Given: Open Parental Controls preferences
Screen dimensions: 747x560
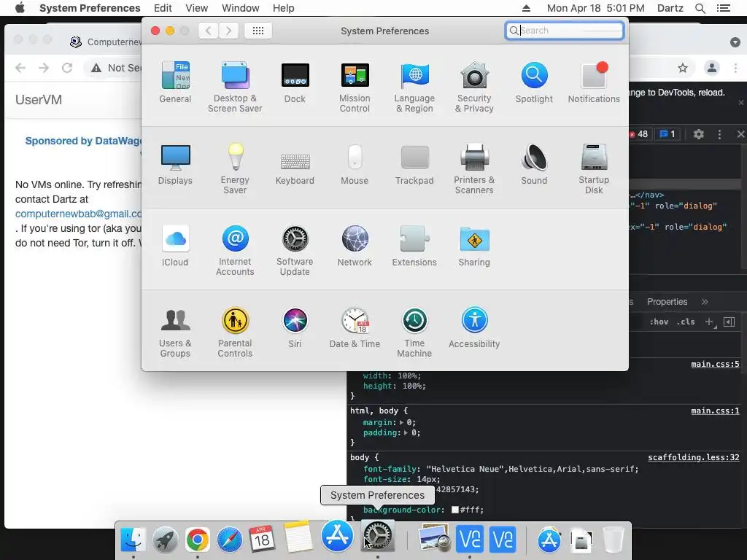Looking at the screenshot, I should click(235, 332).
